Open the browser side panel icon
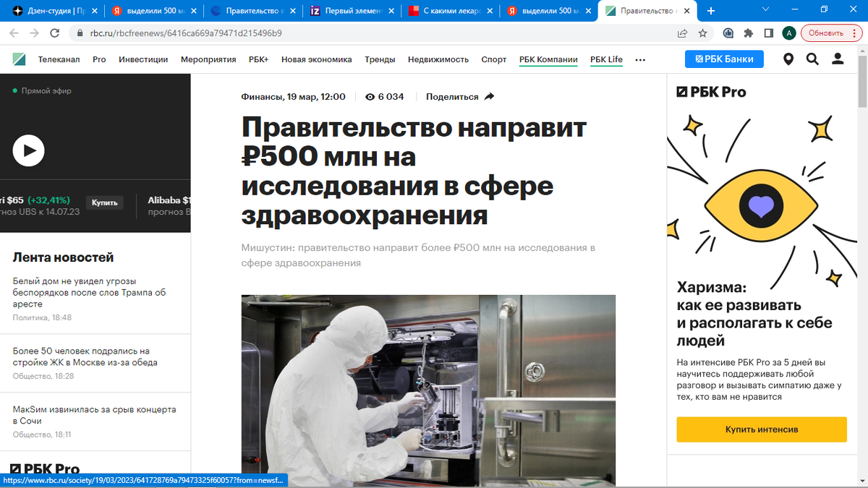The width and height of the screenshot is (868, 488). [x=769, y=33]
